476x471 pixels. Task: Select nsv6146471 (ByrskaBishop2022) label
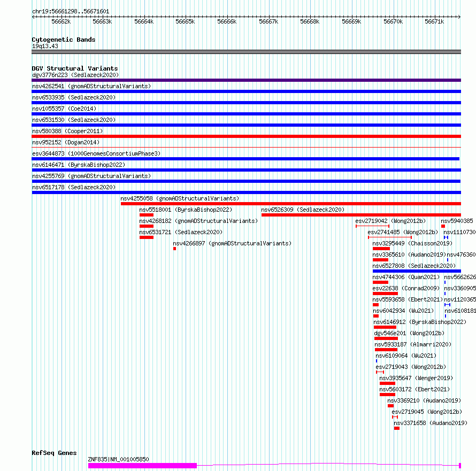79,165
